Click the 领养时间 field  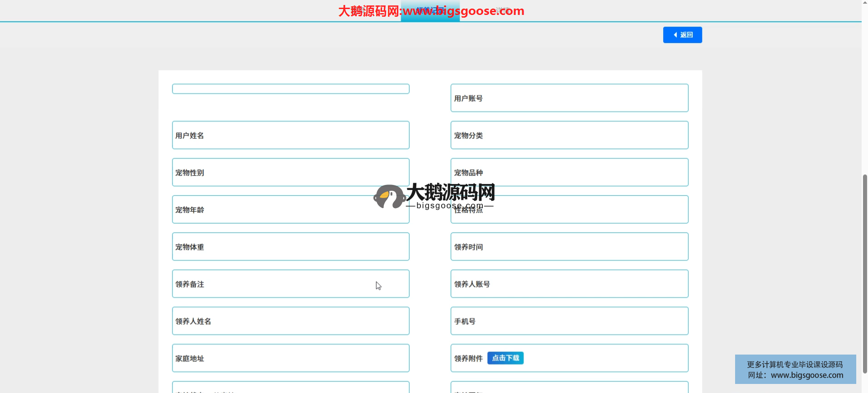click(x=569, y=247)
